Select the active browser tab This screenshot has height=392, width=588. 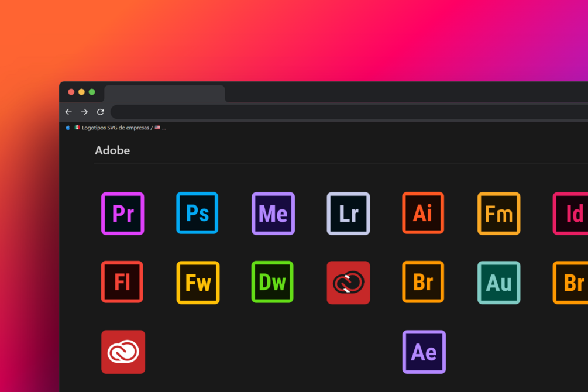click(164, 94)
